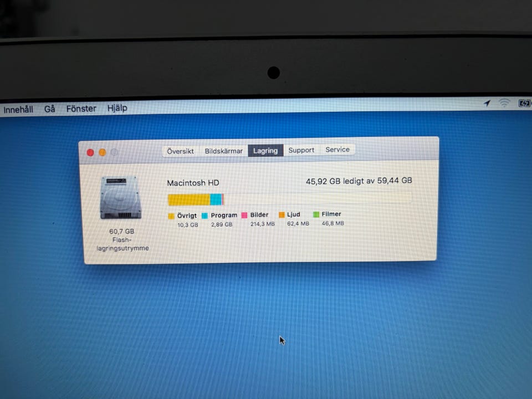532x399 pixels.
Task: Minimize the window with yellow button
Action: (102, 152)
